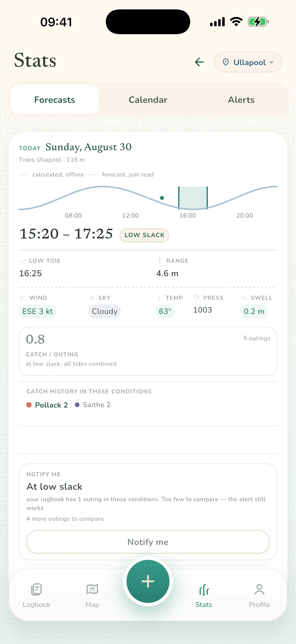
Task: Tap the orange Pollack color dot
Action: click(x=29, y=405)
